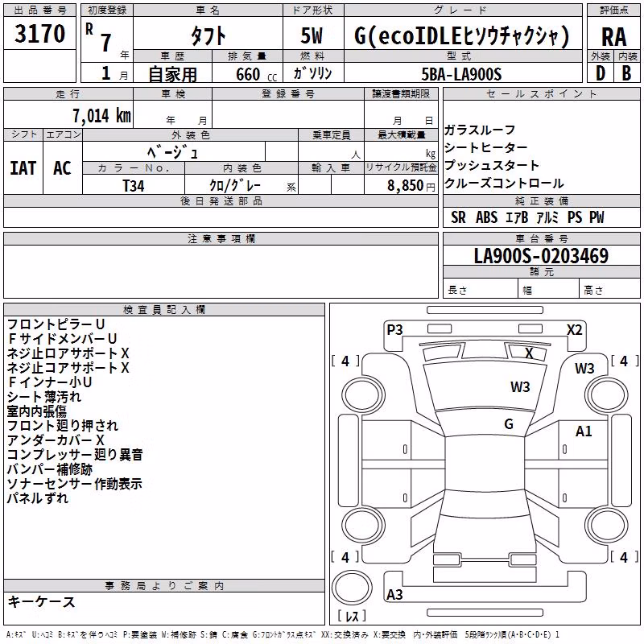Screen dimensions: 644x644
Task: Click the equipment code エアB
Action: tap(517, 217)
